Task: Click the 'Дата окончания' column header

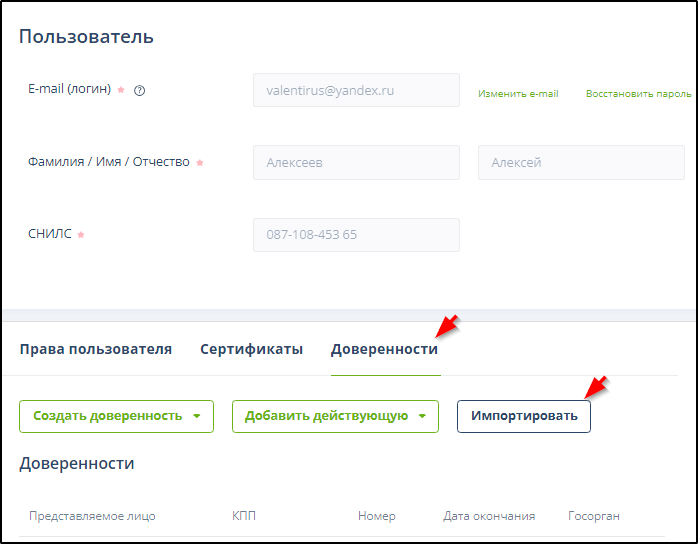Action: pyautogui.click(x=489, y=516)
